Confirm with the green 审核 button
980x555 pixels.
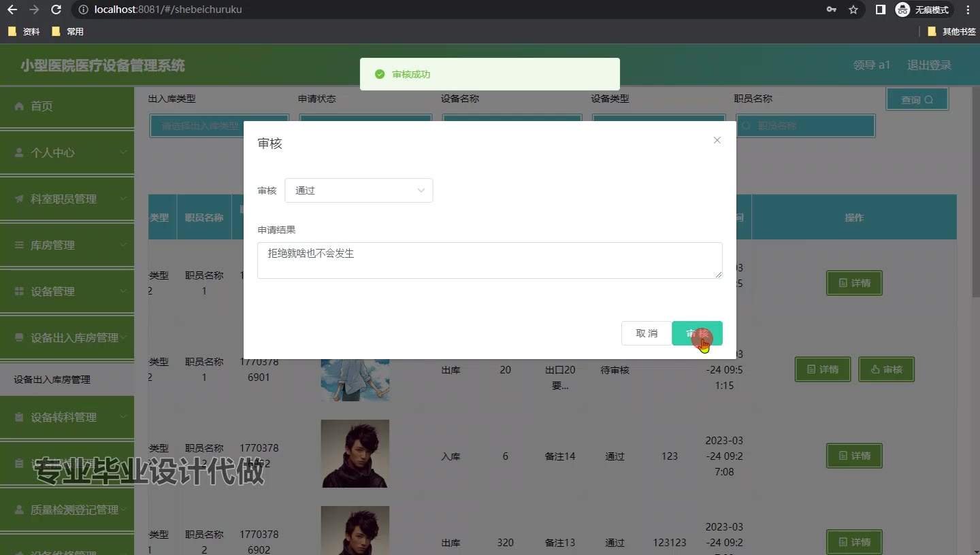point(697,333)
